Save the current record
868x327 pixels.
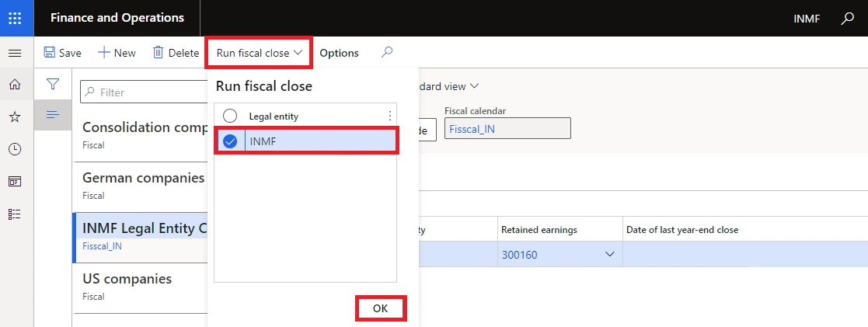tap(62, 53)
